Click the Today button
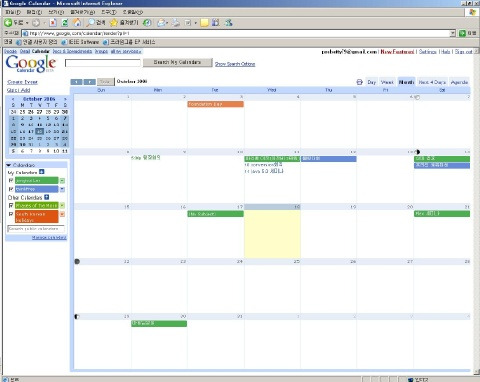Screen dimensions: 480x382 click(105, 82)
